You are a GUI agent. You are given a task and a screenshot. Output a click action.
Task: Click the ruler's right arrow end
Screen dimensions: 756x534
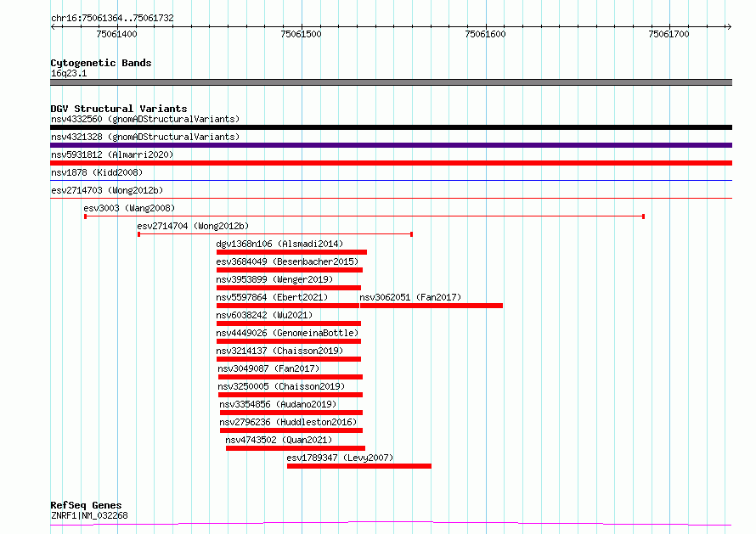click(729, 26)
